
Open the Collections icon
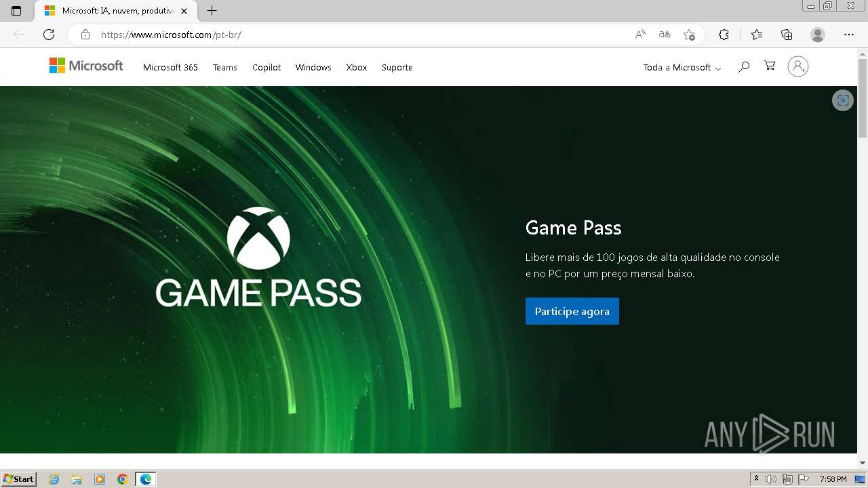point(787,35)
